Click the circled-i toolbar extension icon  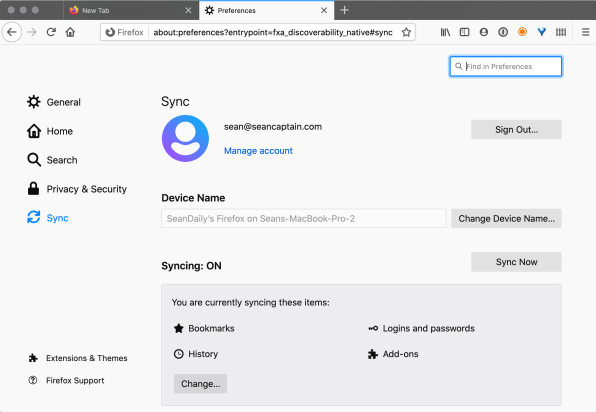pos(503,32)
